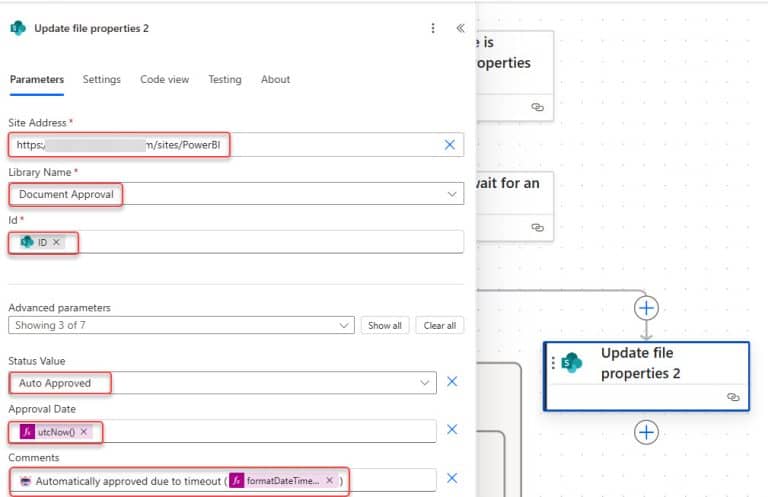The image size is (768, 497).
Task: Clear the Site Address field value
Action: 450,144
